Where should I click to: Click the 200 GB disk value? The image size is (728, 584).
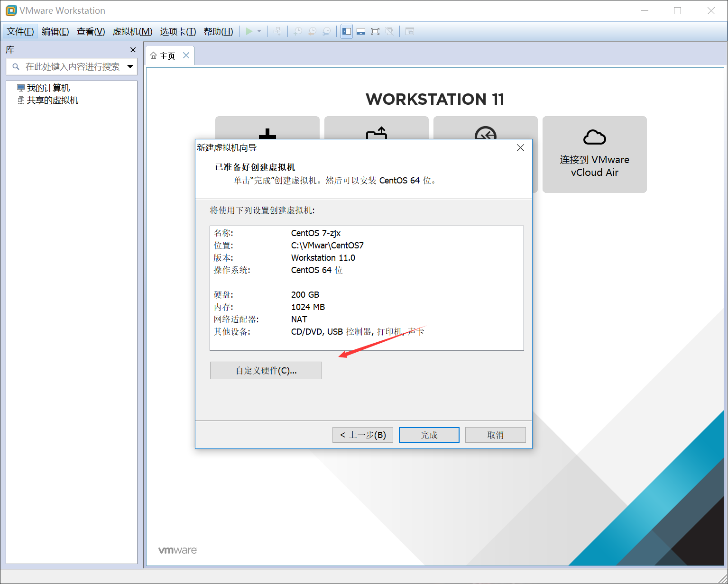(x=305, y=295)
